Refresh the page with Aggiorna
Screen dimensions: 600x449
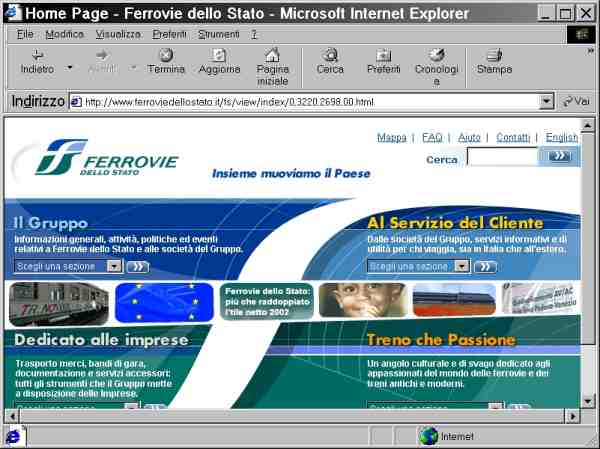click(x=220, y=62)
